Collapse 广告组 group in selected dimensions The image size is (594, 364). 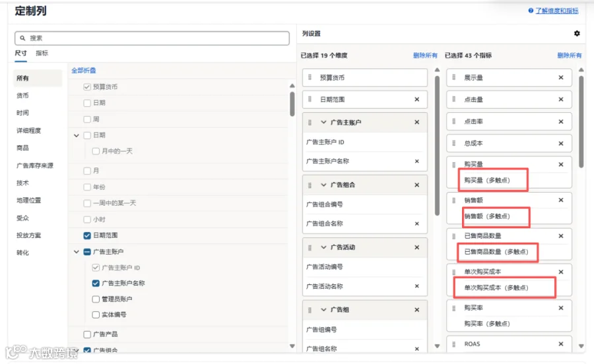click(x=323, y=309)
